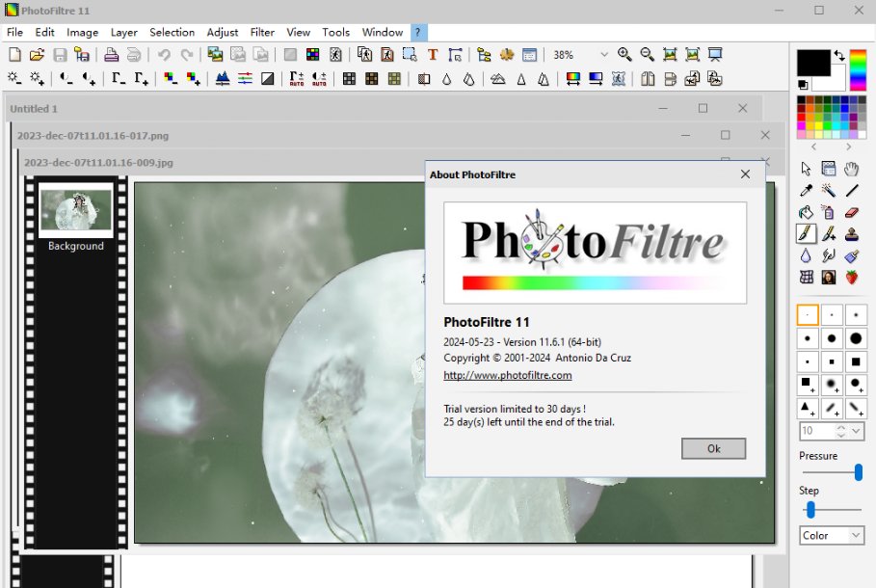The height and width of the screenshot is (588, 876).
Task: Select the Eraser tool
Action: pos(852,212)
